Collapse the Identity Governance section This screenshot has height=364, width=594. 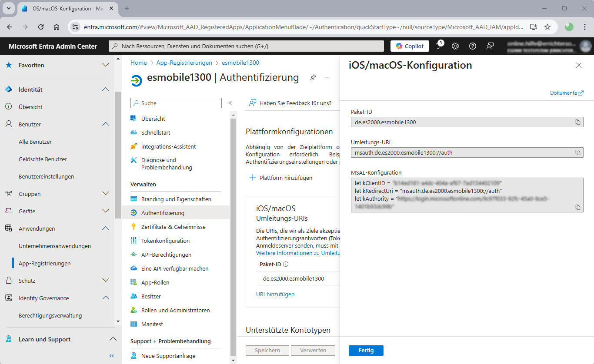(105, 298)
